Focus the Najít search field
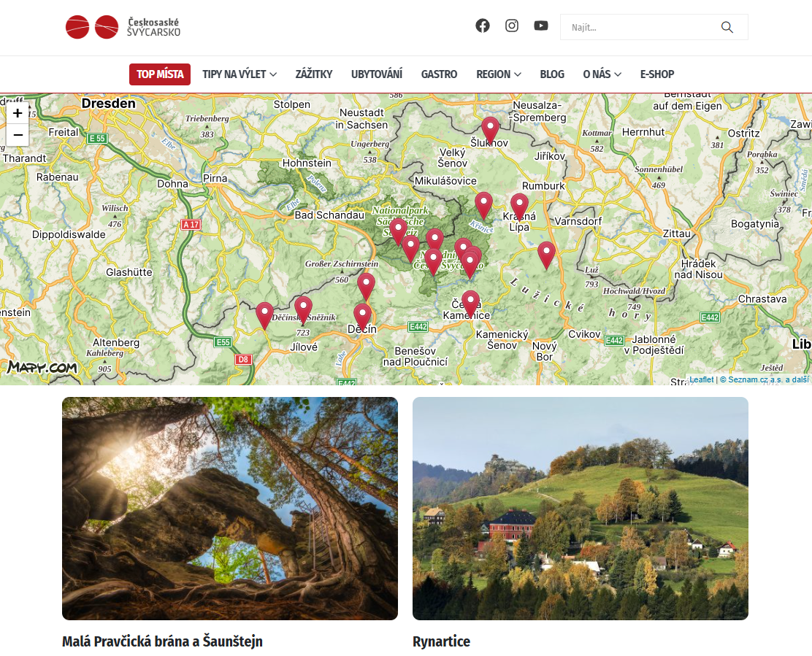The image size is (812, 656). [642, 27]
